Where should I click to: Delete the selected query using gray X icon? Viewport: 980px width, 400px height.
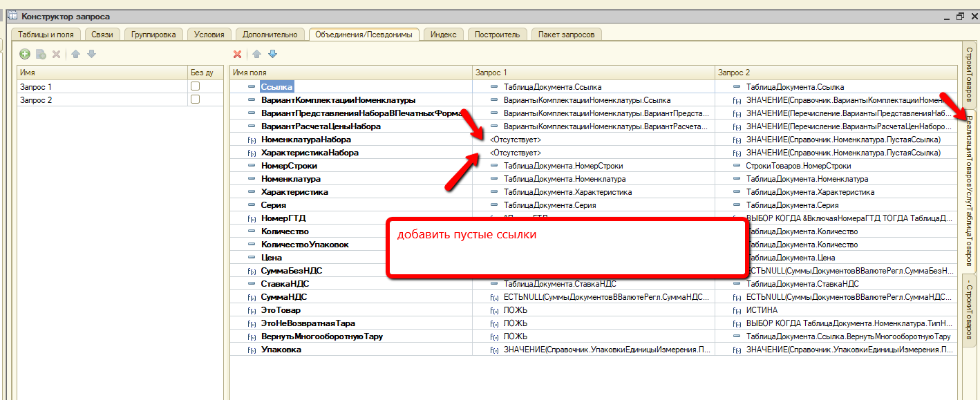[x=57, y=54]
